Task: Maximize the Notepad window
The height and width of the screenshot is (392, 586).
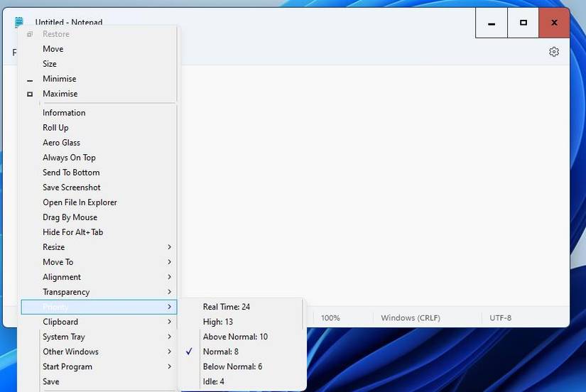Action: pyautogui.click(x=523, y=23)
